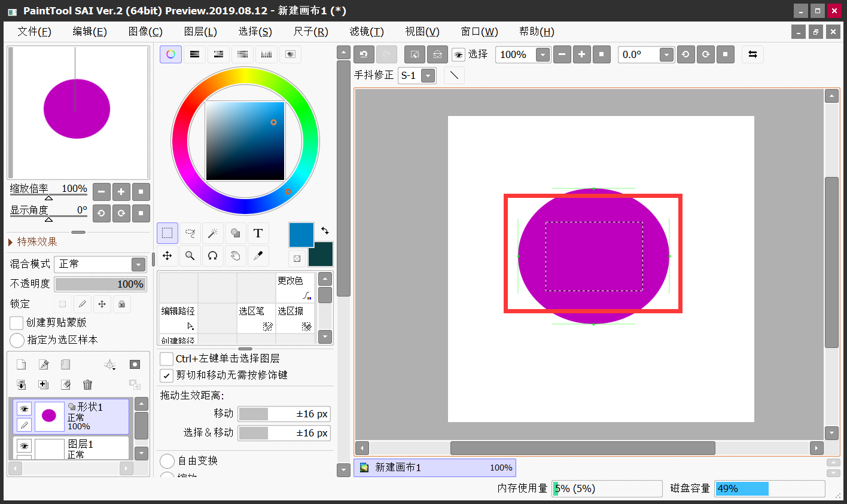Expand the 特殊效果 section
The width and height of the screenshot is (847, 504).
[33, 242]
